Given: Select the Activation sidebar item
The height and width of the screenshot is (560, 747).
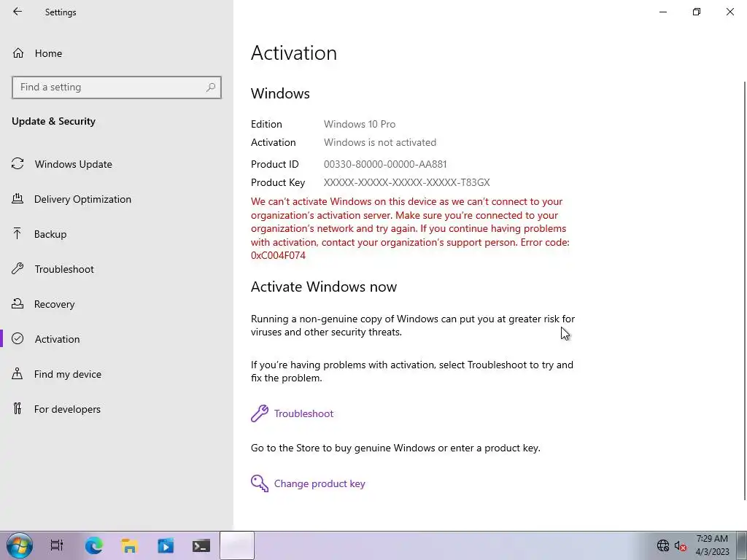Looking at the screenshot, I should pos(57,339).
